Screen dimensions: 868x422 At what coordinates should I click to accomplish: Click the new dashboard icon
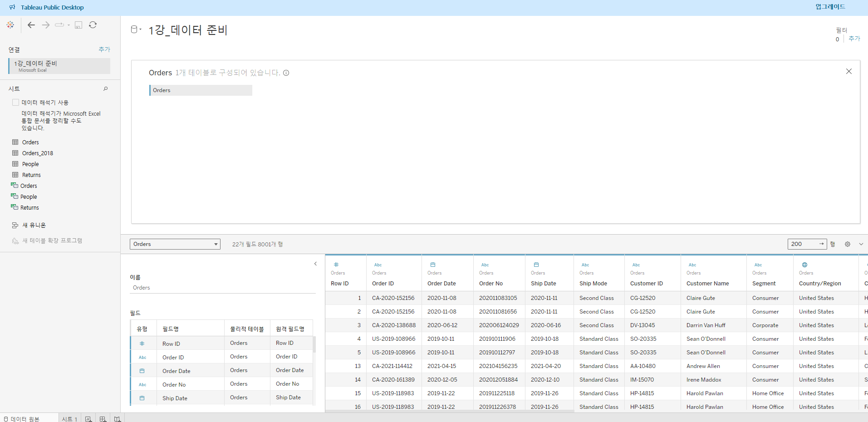[x=103, y=418]
